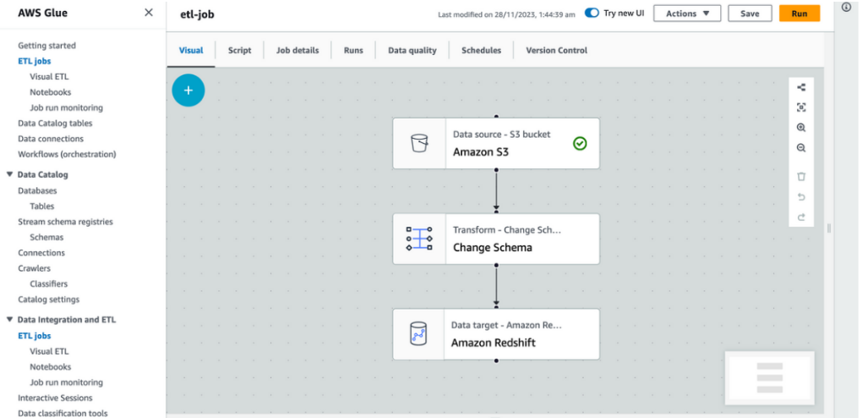Viewport: 868px width, 418px height.
Task: Open the Job details tab
Action: point(298,51)
